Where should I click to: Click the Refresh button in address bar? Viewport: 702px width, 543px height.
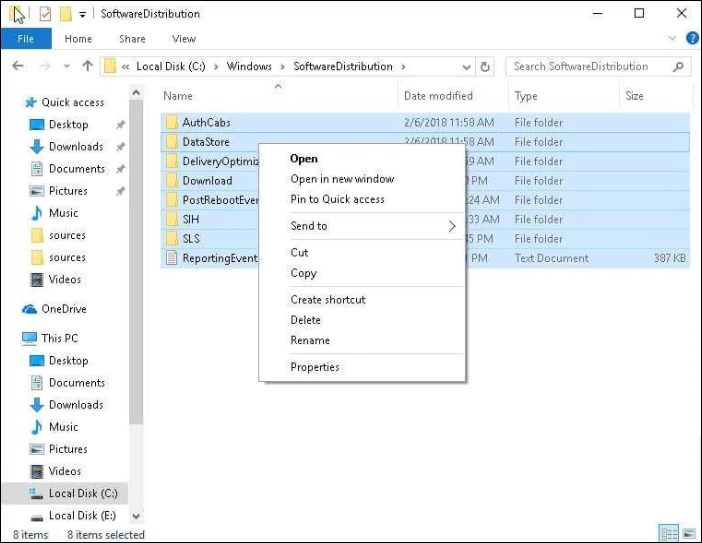(486, 67)
